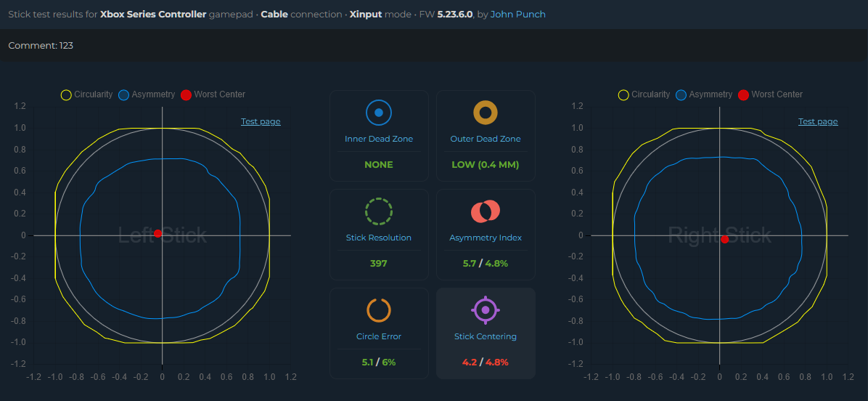Click the Outer Dead Zone ring icon
Image resolution: width=868 pixels, height=401 pixels.
(486, 113)
